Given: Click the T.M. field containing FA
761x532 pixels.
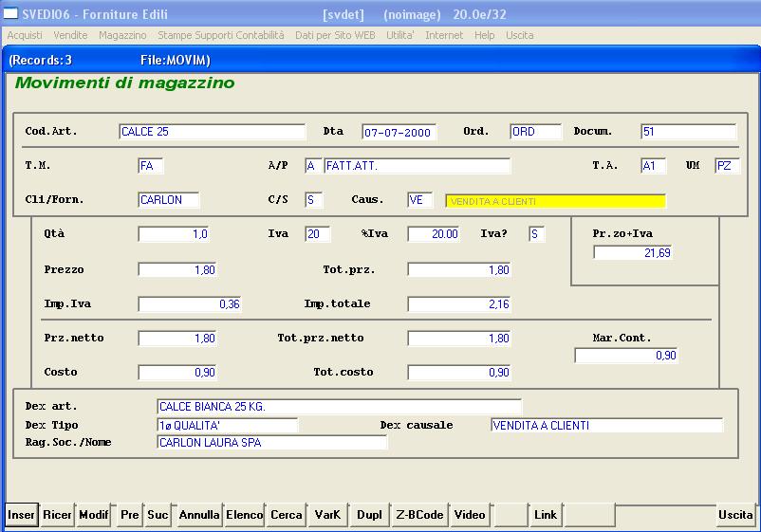Looking at the screenshot, I should tap(151, 166).
